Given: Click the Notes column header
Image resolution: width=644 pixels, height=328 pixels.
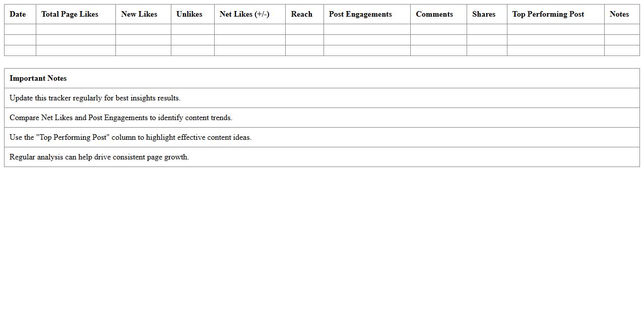Looking at the screenshot, I should pos(619,14).
